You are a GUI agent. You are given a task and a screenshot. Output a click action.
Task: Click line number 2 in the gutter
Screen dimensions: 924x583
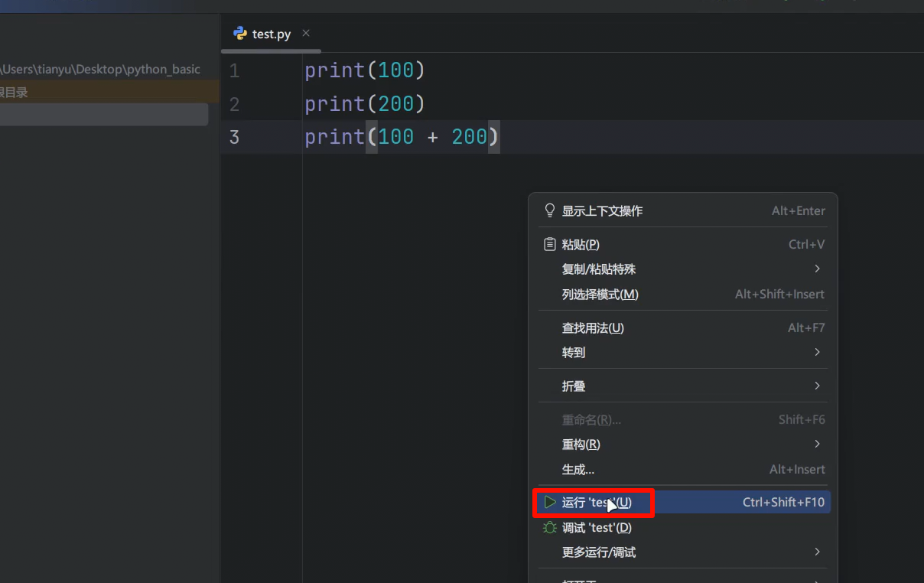coord(234,104)
